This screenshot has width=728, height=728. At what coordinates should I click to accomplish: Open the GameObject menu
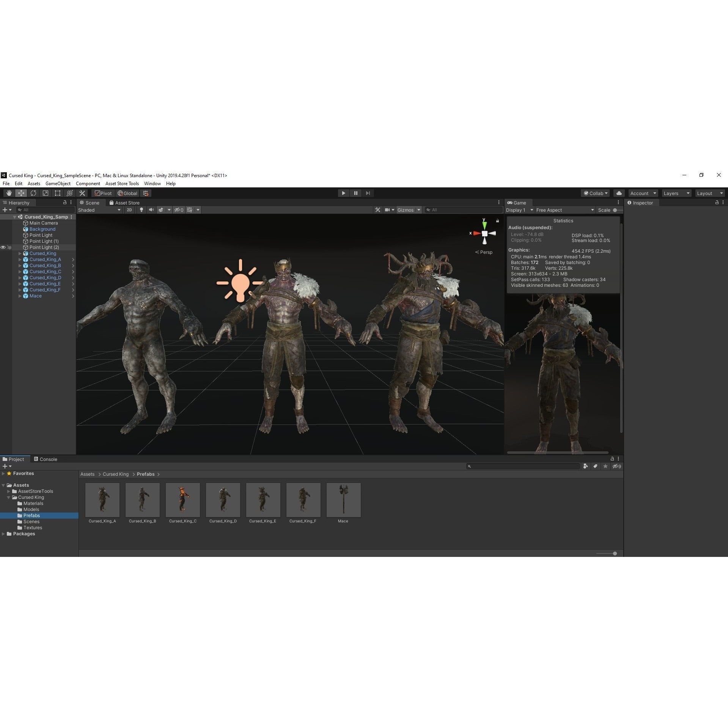pos(58,183)
